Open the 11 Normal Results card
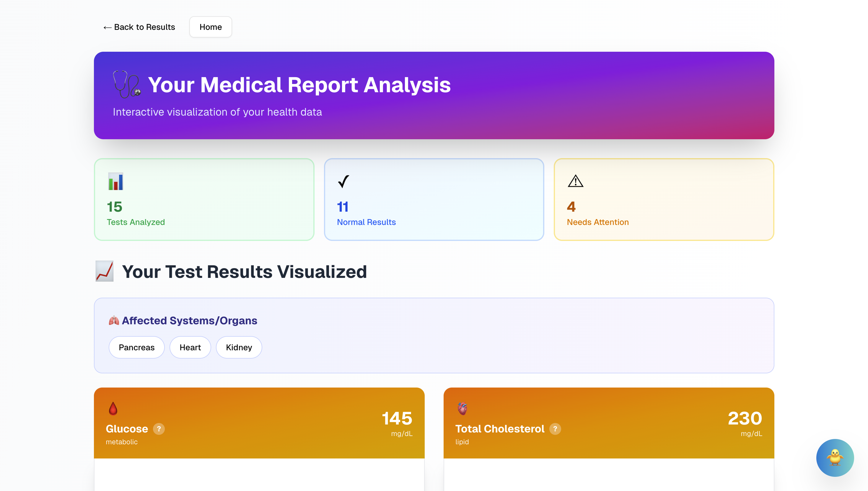868x491 pixels. click(x=434, y=200)
